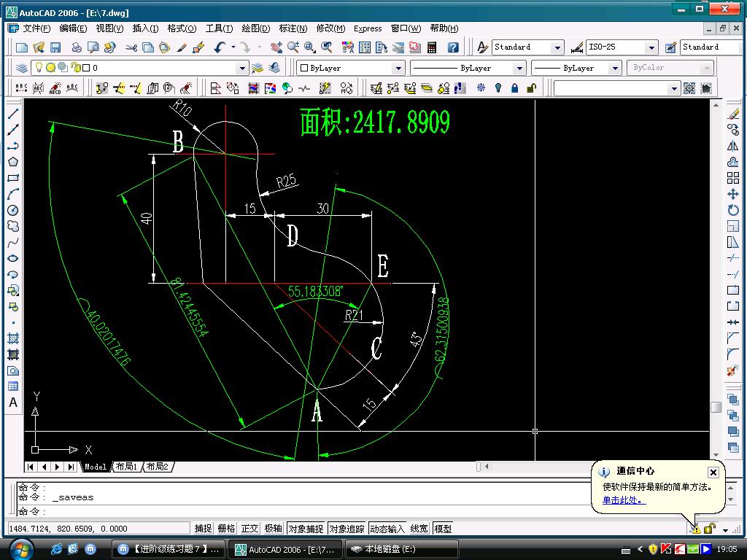This screenshot has height=560, width=747.
Task: Click the Explode modify tool
Action: tap(733, 370)
